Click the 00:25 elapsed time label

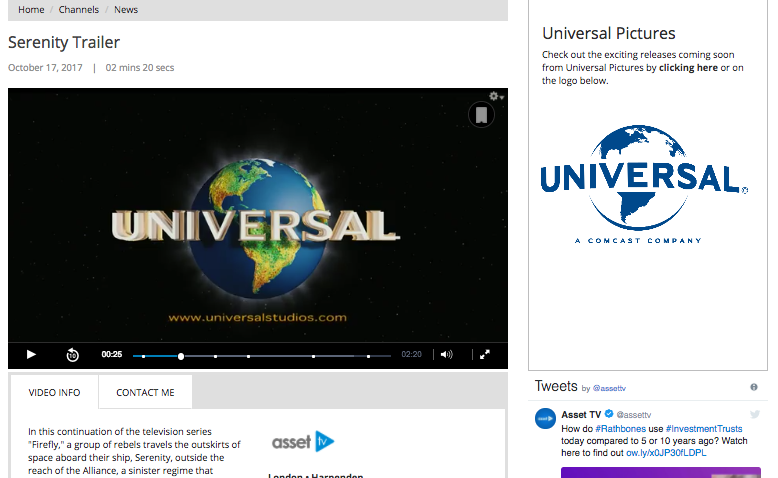click(112, 354)
